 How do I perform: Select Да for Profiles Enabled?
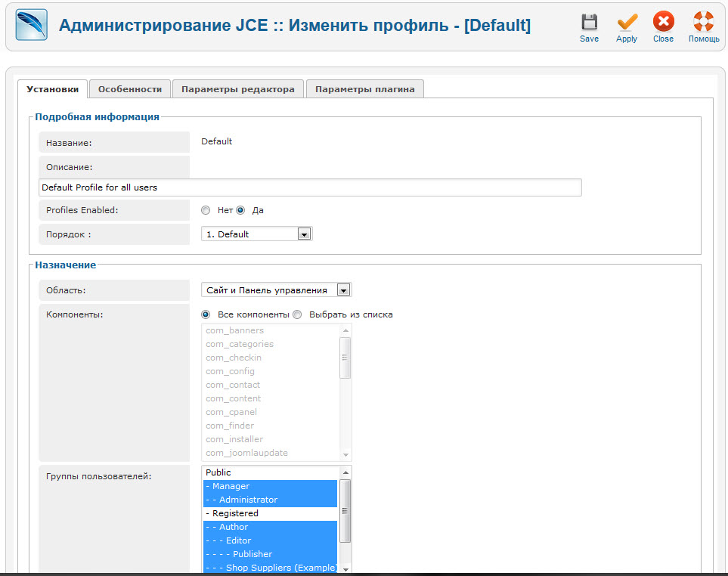click(x=240, y=210)
